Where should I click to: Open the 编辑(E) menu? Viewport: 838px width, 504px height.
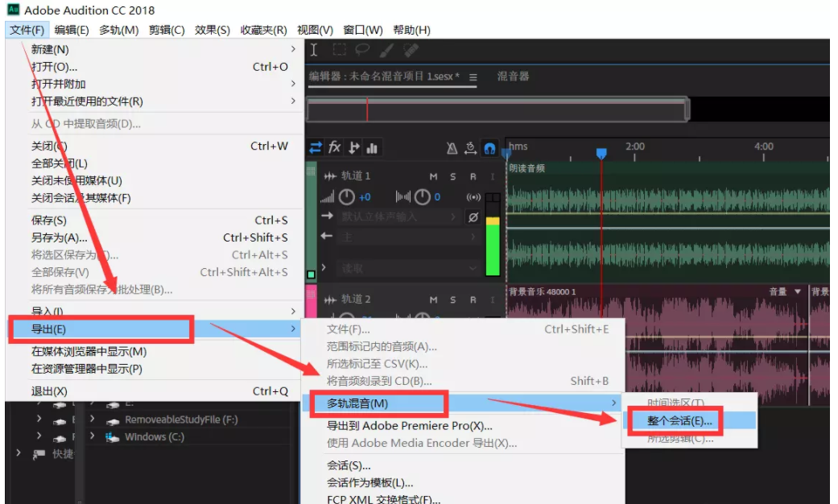(x=72, y=30)
